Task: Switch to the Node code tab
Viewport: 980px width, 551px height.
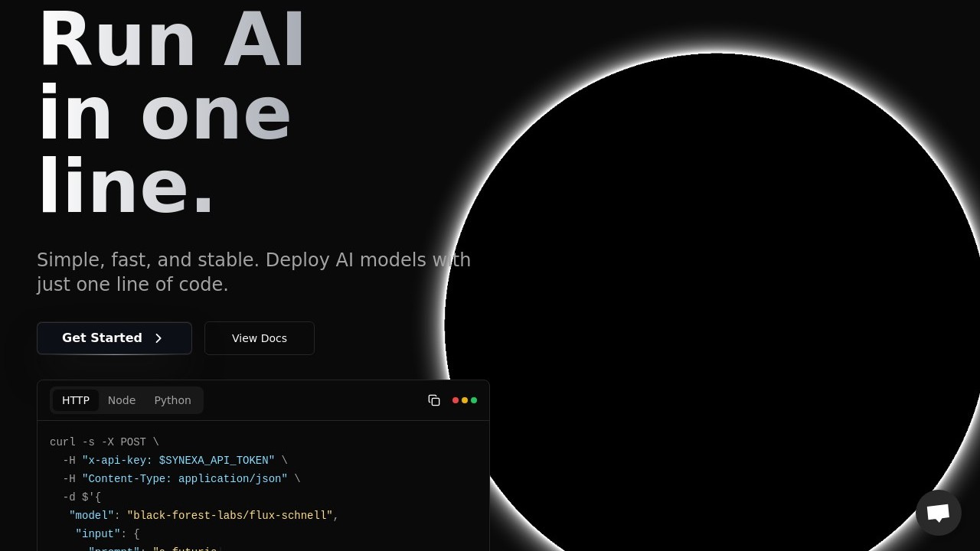Action: point(122,400)
